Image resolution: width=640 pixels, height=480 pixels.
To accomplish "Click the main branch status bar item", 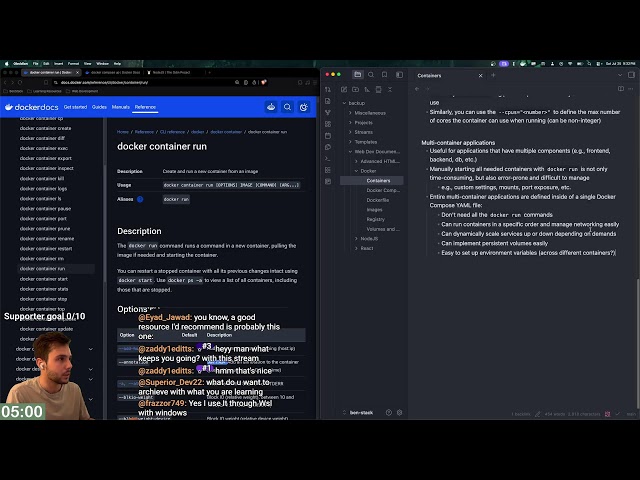I will click(631, 414).
